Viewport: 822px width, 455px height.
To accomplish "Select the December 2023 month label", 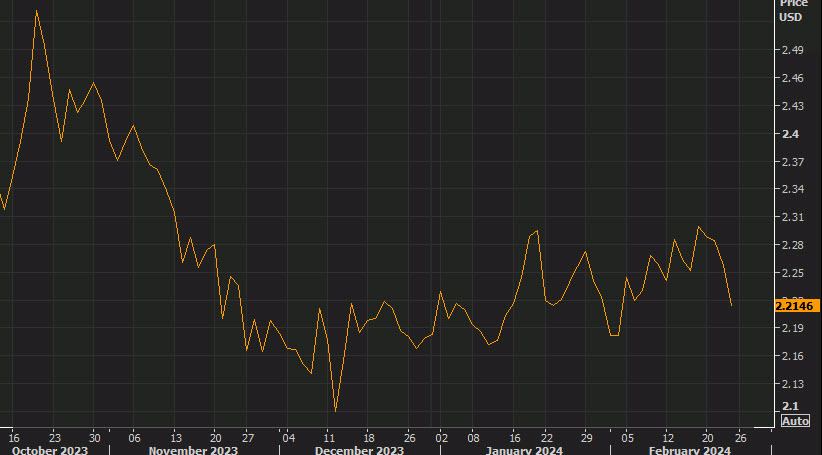I will pos(358,450).
